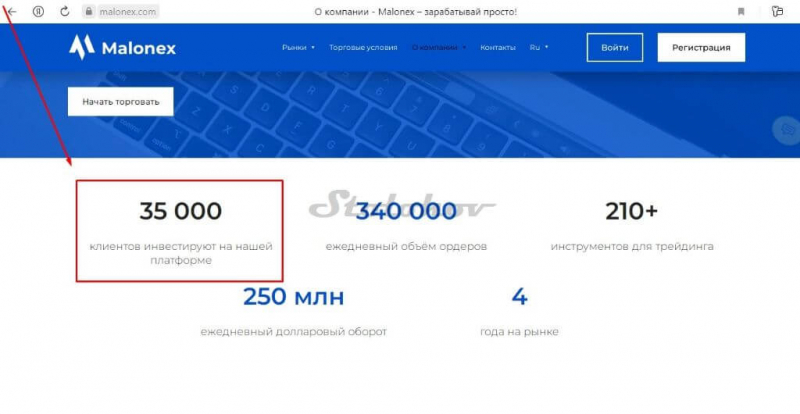
Task: Click the 210+ instruments figure
Action: (x=632, y=211)
